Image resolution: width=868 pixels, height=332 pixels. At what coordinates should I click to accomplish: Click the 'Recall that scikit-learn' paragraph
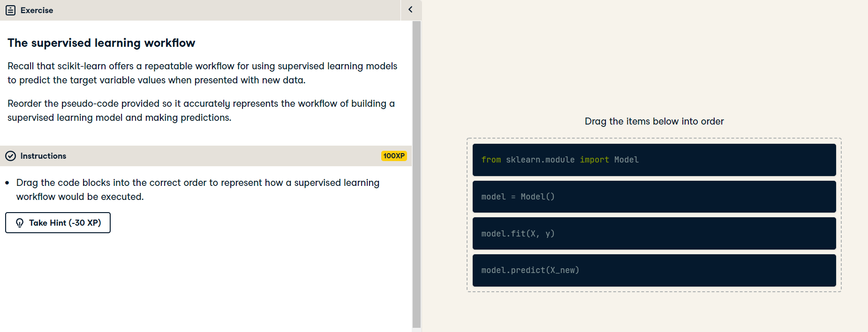(202, 73)
